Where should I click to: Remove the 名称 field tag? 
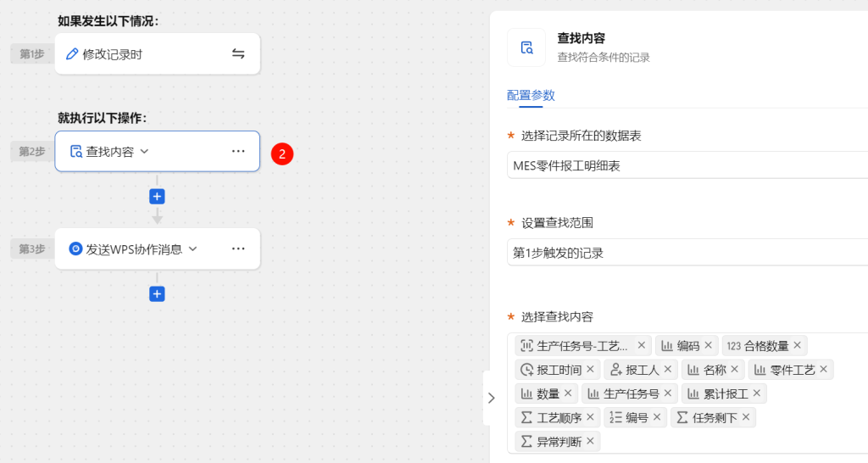click(735, 369)
